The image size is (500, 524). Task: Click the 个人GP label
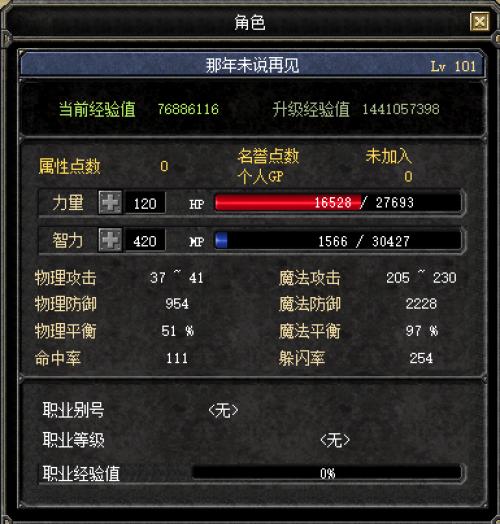261,177
